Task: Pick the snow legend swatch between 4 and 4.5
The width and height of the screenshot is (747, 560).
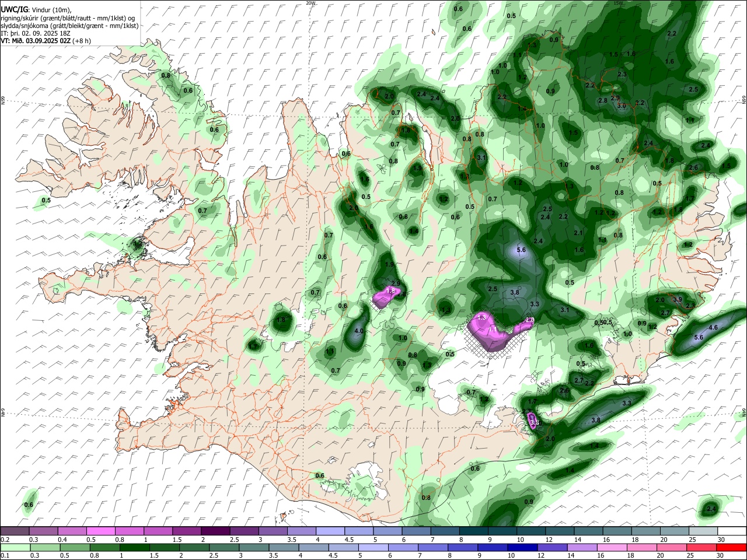Action: (330, 531)
